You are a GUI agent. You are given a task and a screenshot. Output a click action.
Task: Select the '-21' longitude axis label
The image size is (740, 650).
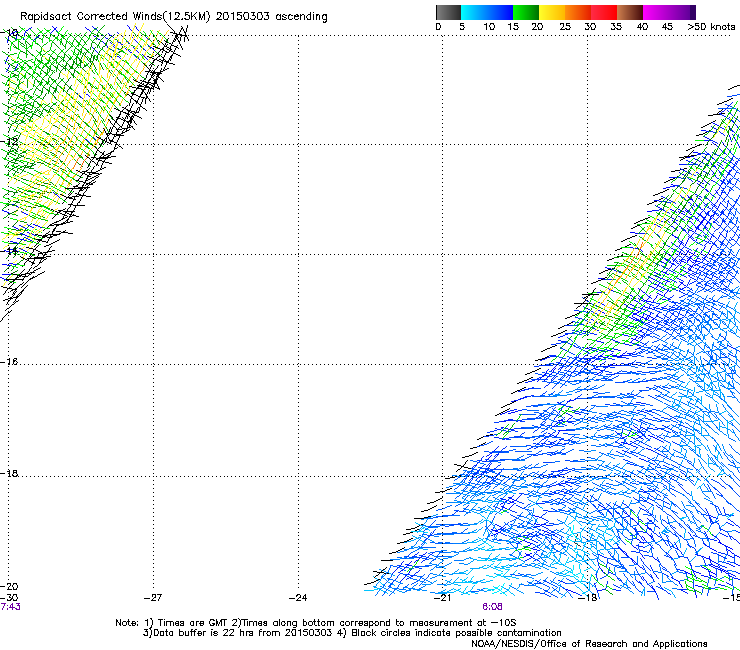443,598
